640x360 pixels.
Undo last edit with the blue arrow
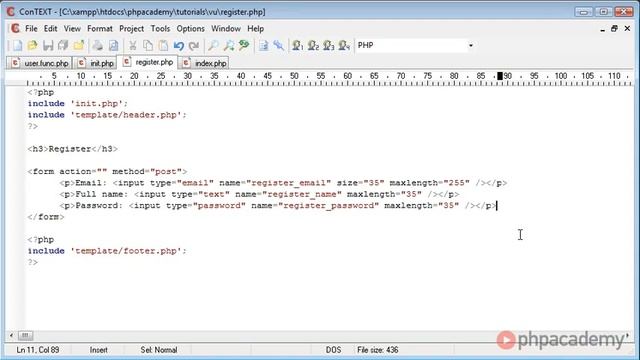178,45
